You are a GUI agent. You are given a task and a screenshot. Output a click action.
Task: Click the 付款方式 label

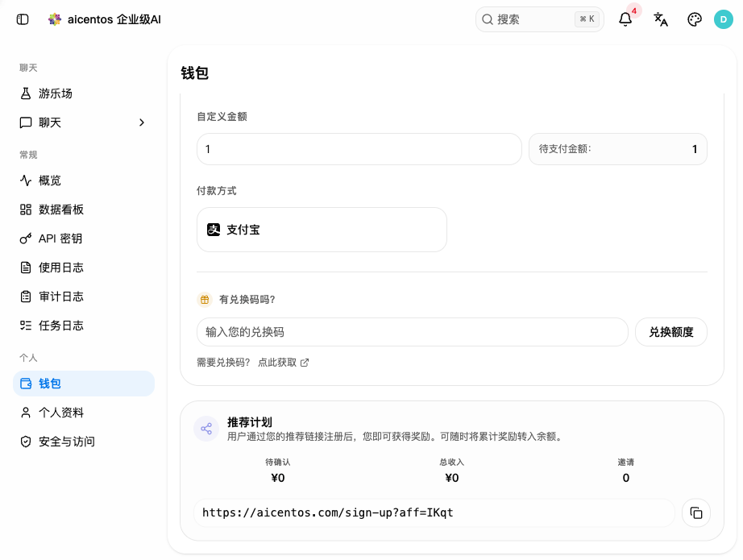tap(217, 191)
